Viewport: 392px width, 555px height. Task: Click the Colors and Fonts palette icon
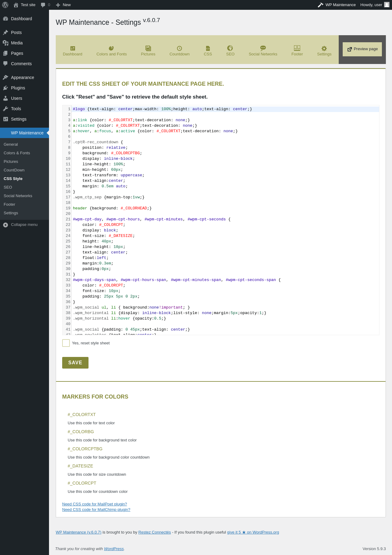[x=111, y=48]
